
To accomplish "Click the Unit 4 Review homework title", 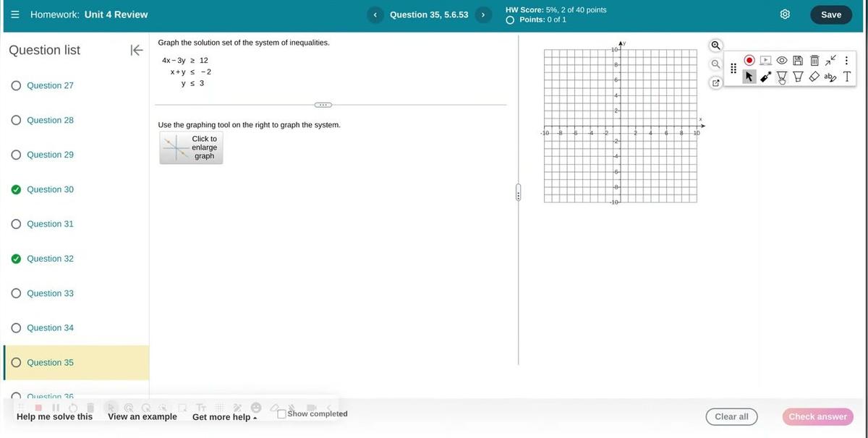I will point(116,14).
